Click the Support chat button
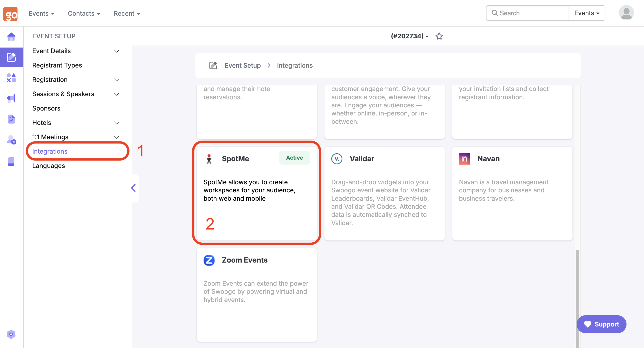644x348 pixels. 601,324
